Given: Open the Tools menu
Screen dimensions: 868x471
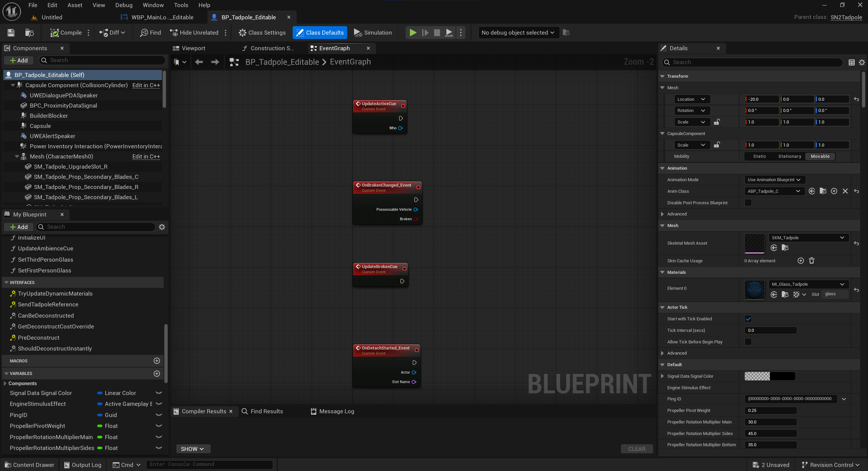Looking at the screenshot, I should point(181,5).
